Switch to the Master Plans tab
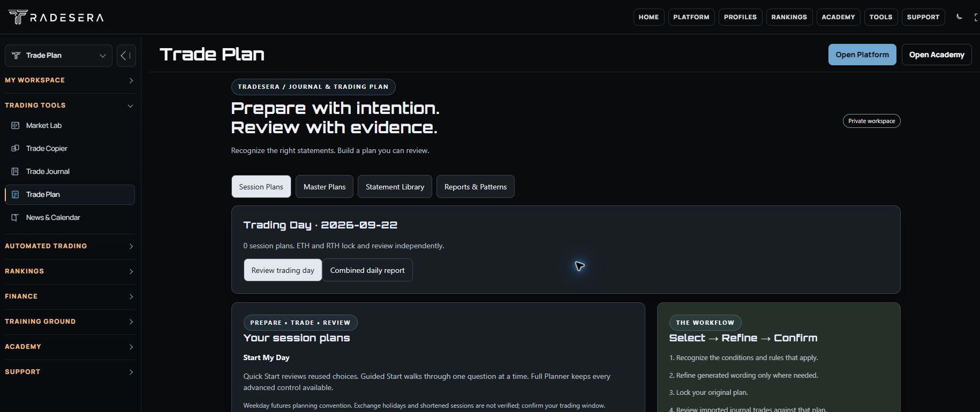Viewport: 980px width, 412px height. (x=325, y=187)
